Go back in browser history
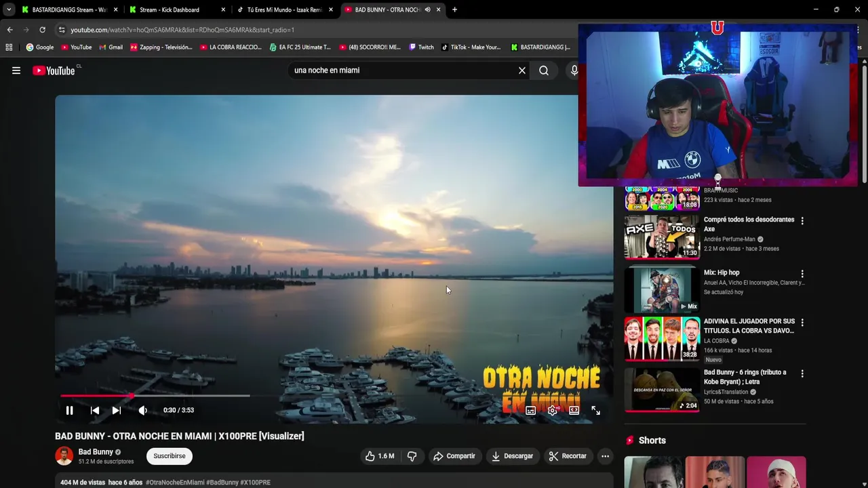868x488 pixels. pos(9,30)
